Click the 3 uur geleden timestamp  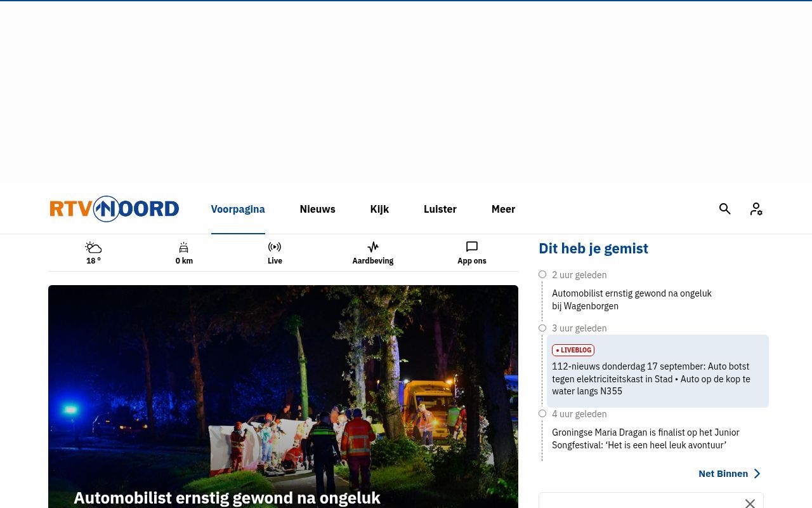tap(579, 328)
